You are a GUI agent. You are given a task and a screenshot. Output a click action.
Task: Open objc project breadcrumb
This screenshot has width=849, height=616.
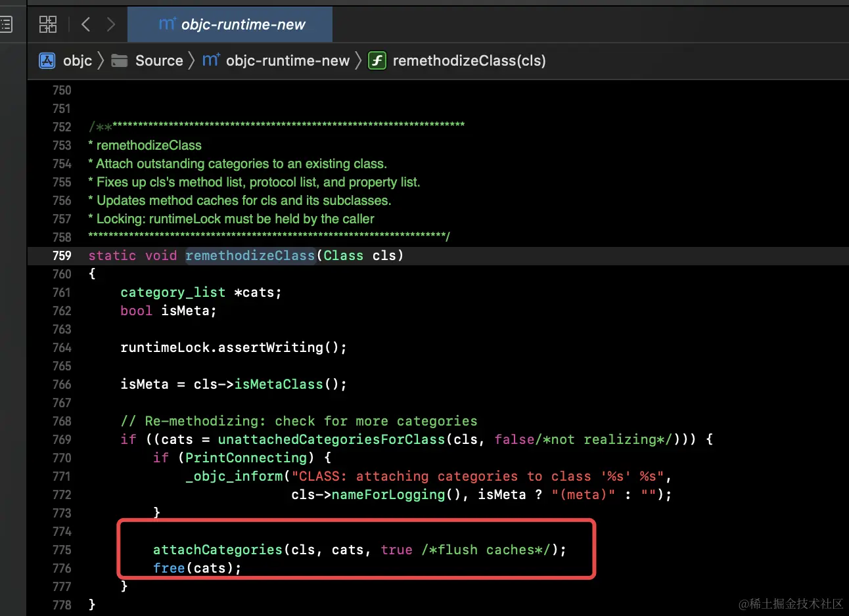click(x=78, y=60)
